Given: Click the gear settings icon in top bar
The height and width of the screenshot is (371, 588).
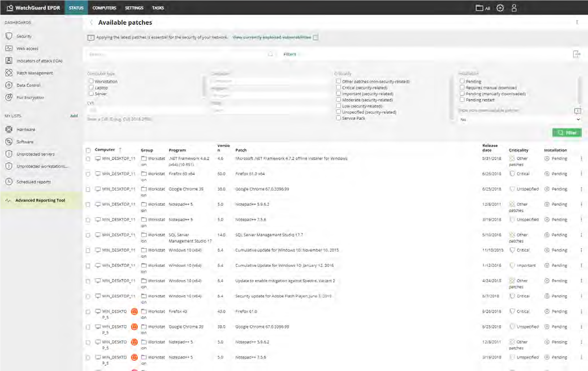Looking at the screenshot, I should point(500,8).
